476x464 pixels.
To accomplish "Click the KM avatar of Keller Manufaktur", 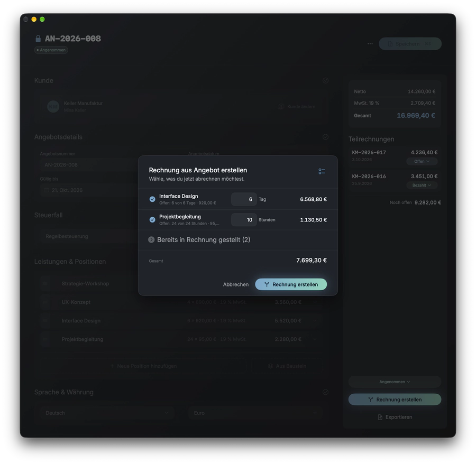I will click(x=53, y=106).
